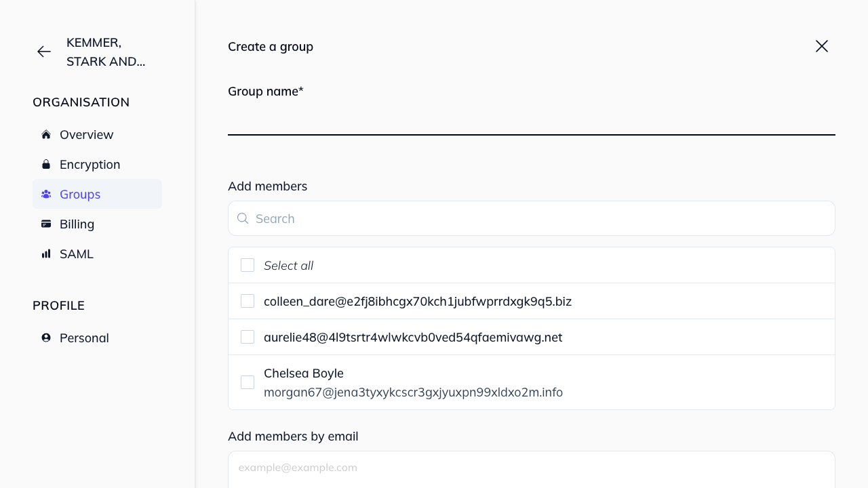868x488 pixels.
Task: Close the Create a group dialog
Action: click(x=821, y=46)
